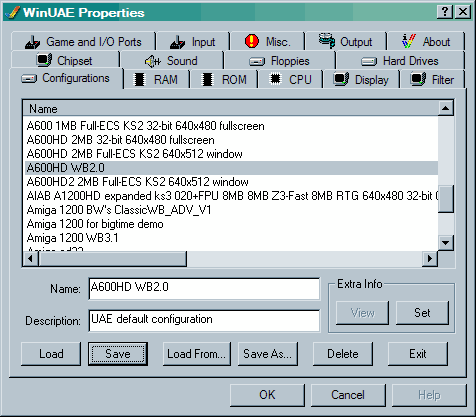The image size is (476, 417).
Task: Open the Input tab
Action: tap(193, 42)
